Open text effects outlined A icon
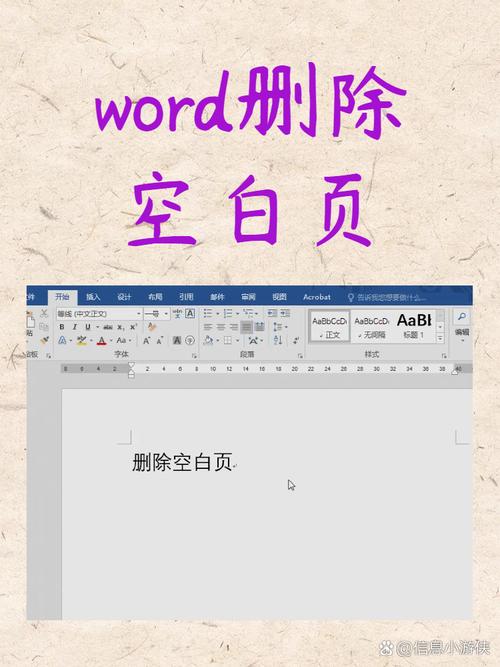This screenshot has height=667, width=500. pos(62,340)
